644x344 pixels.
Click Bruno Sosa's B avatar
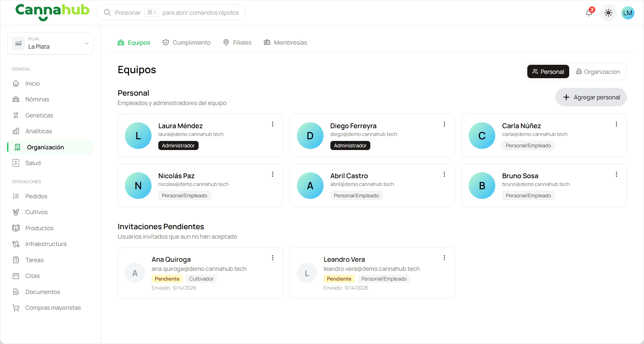(x=482, y=186)
